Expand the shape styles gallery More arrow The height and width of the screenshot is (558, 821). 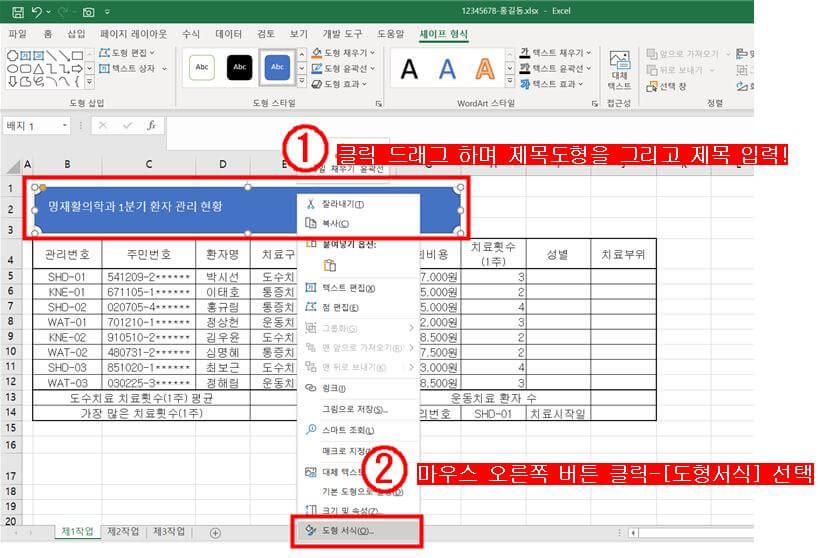(302, 81)
